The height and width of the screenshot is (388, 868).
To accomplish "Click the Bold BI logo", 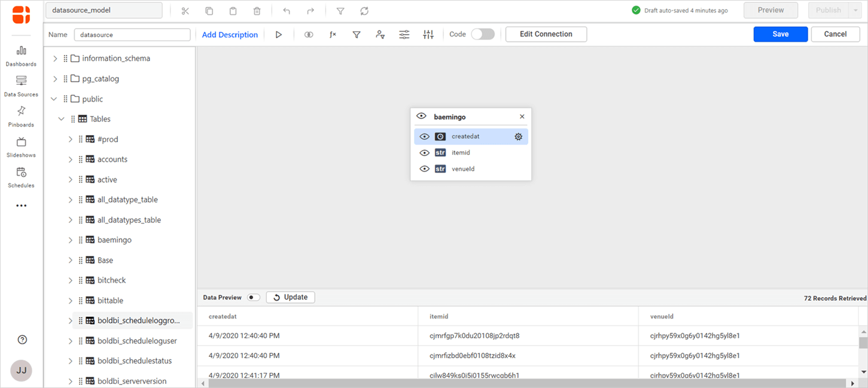I will pyautogui.click(x=22, y=14).
